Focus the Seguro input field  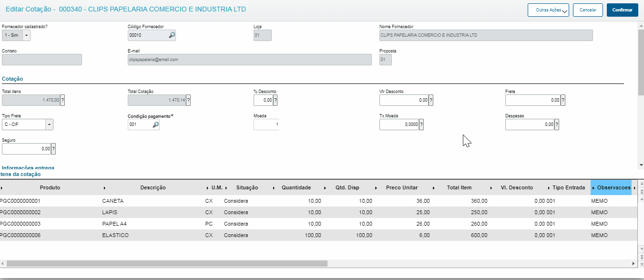coord(27,149)
